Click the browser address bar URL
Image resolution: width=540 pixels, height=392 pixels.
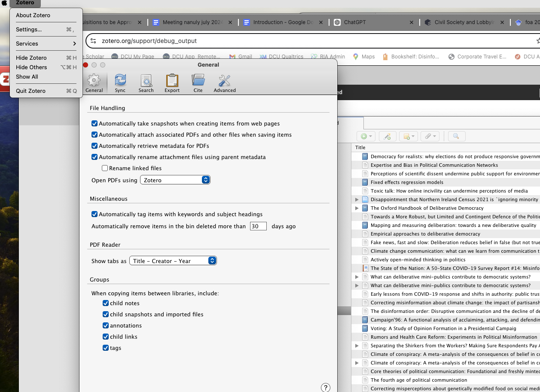149,41
